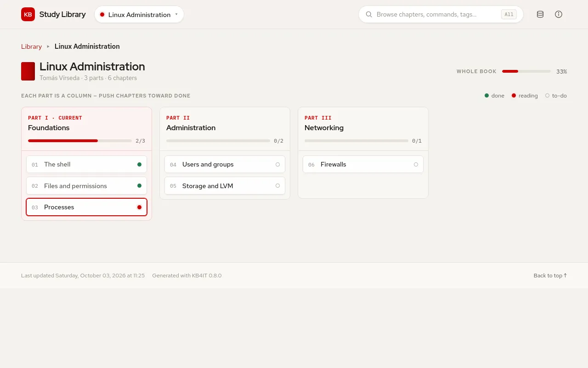The height and width of the screenshot is (368, 588).
Task: Open the database icon in the header
Action: pos(540,14)
